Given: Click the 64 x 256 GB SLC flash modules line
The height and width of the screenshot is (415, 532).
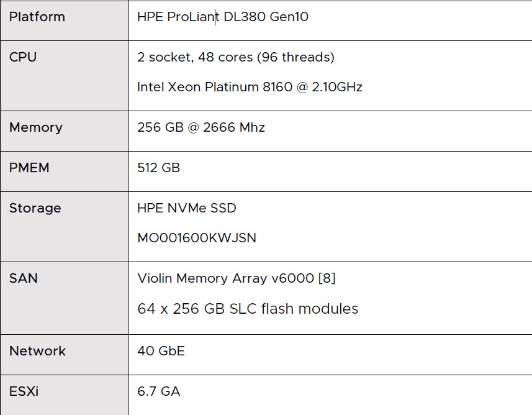Looking at the screenshot, I should click(x=248, y=309).
